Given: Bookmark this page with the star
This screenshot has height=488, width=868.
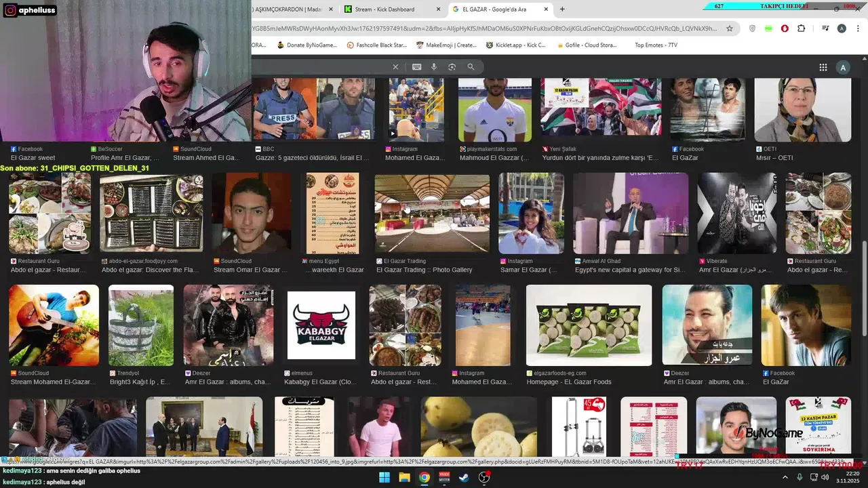Looking at the screenshot, I should coord(730,28).
